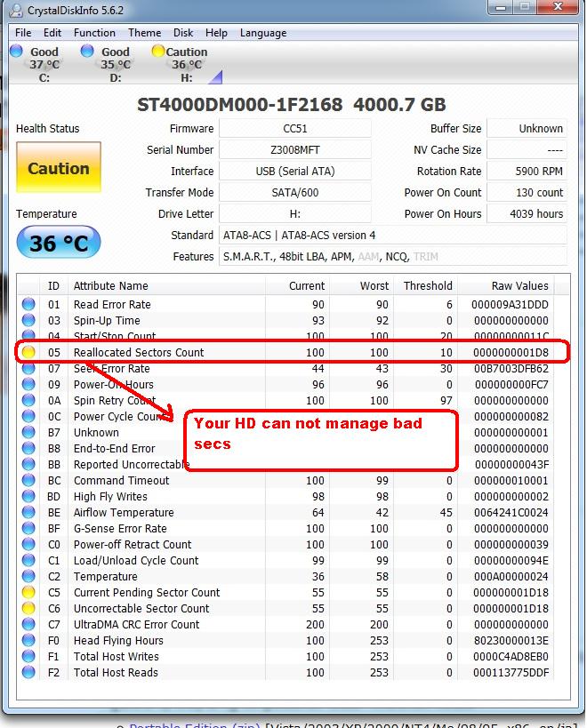Click the Attribute Name column header

[x=166, y=285]
